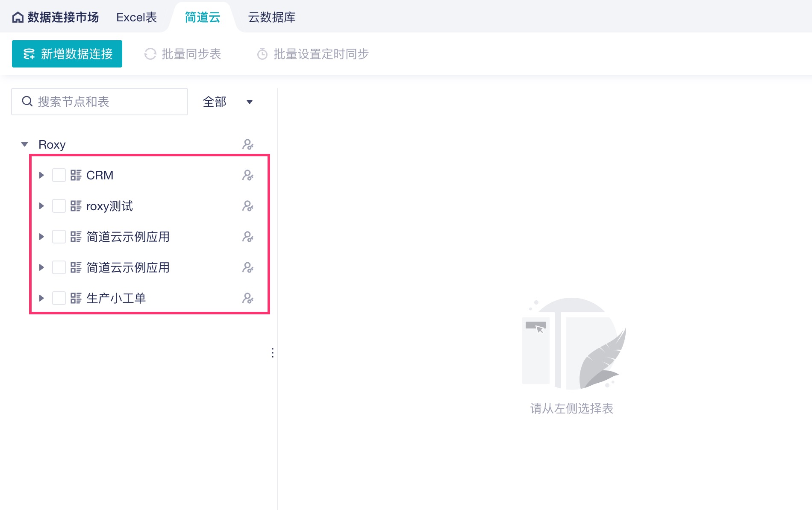The height and width of the screenshot is (510, 812).
Task: Click 批量设置定时同步 text button
Action: (x=321, y=54)
